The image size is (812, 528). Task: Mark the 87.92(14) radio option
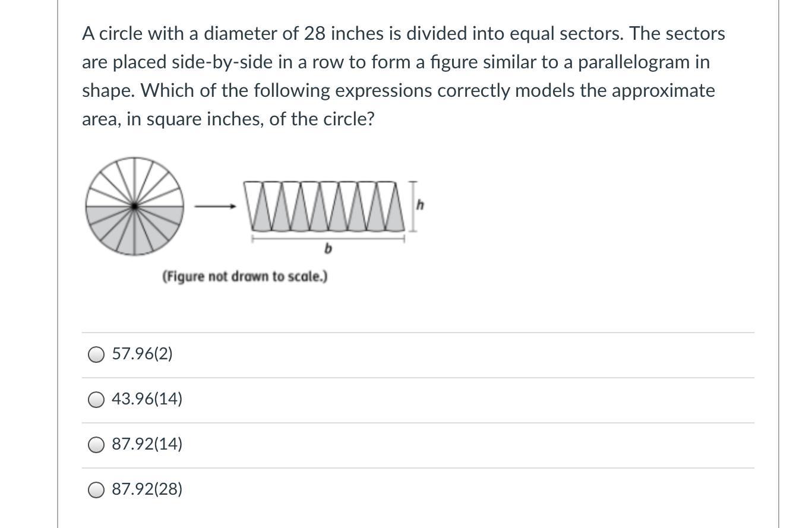click(x=96, y=445)
